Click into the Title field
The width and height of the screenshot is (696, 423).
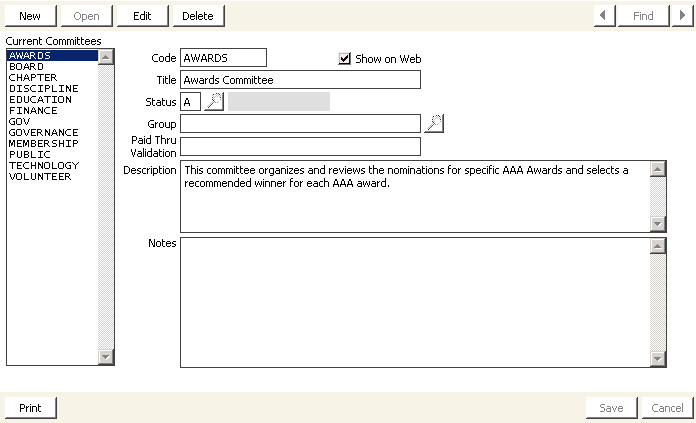(300, 80)
